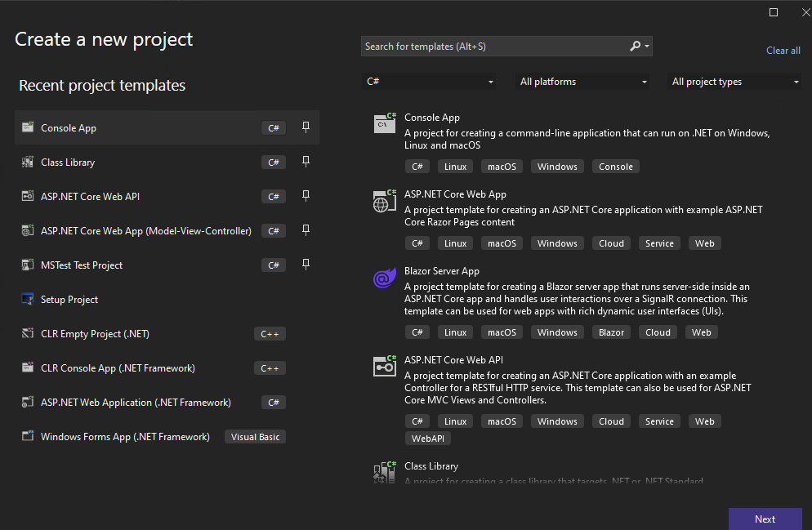Screen dimensions: 812x530
Task: Click the Service tag under ASP.NET Core Web App
Action: click(x=659, y=243)
